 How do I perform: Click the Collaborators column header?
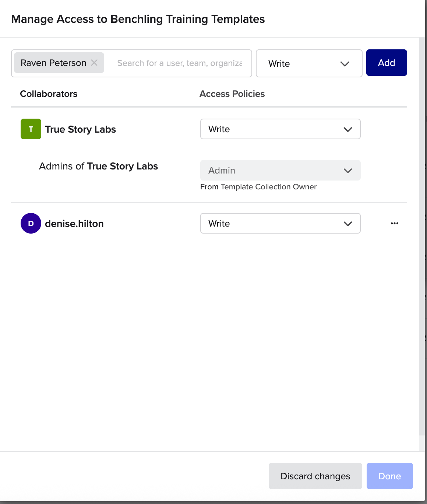pos(49,94)
